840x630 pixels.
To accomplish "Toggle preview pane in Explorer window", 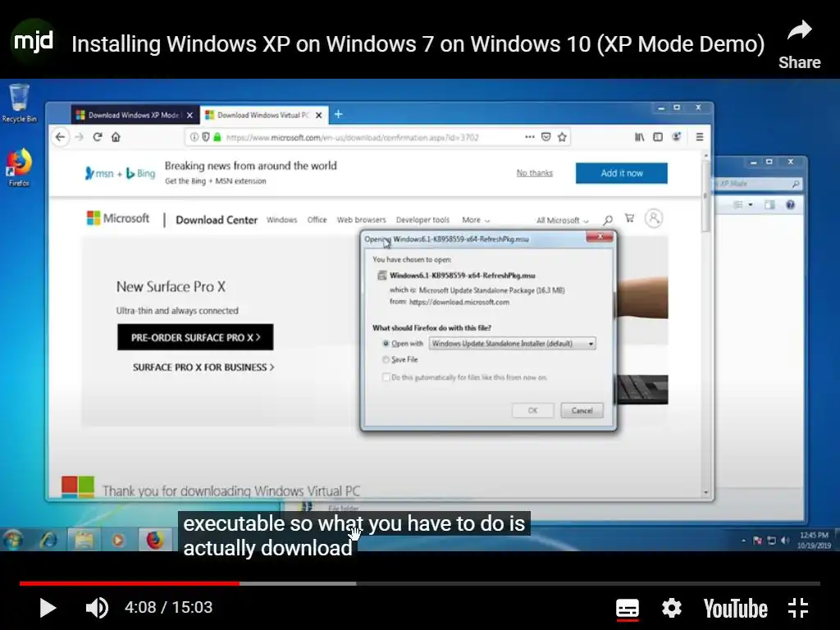I will pyautogui.click(x=769, y=204).
